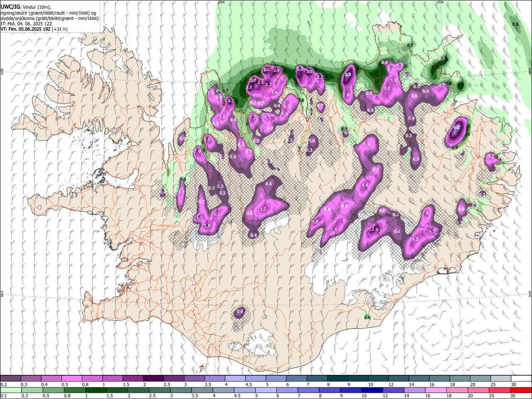Click the 3.2 snowfall value label
The width and height of the screenshot is (532, 399).
(x=299, y=69)
